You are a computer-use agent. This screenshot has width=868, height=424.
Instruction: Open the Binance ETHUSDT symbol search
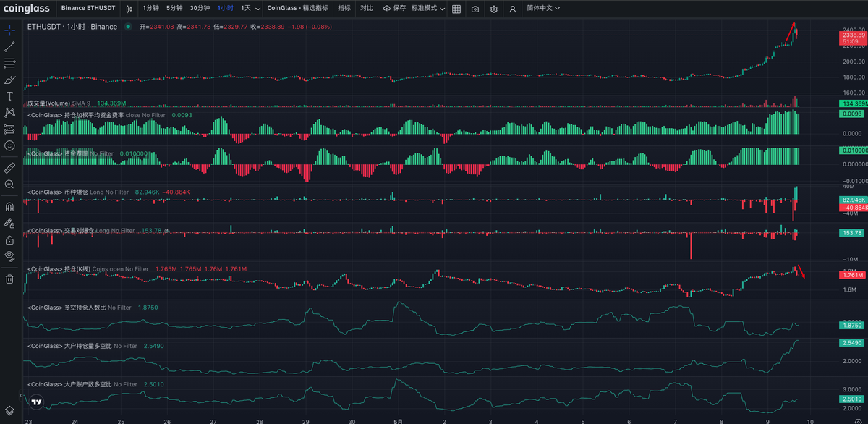(90, 8)
